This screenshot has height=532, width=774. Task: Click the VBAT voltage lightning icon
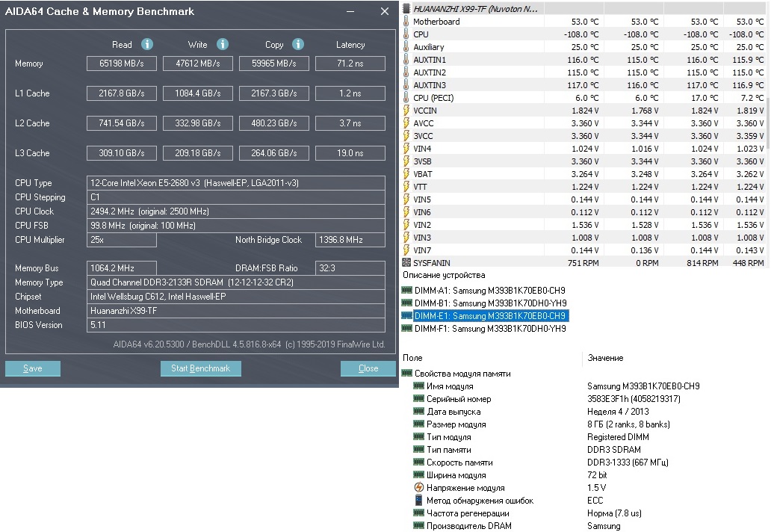click(406, 173)
